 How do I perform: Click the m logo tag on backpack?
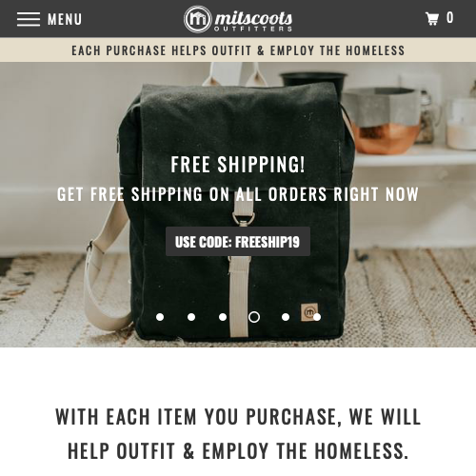[309, 312]
